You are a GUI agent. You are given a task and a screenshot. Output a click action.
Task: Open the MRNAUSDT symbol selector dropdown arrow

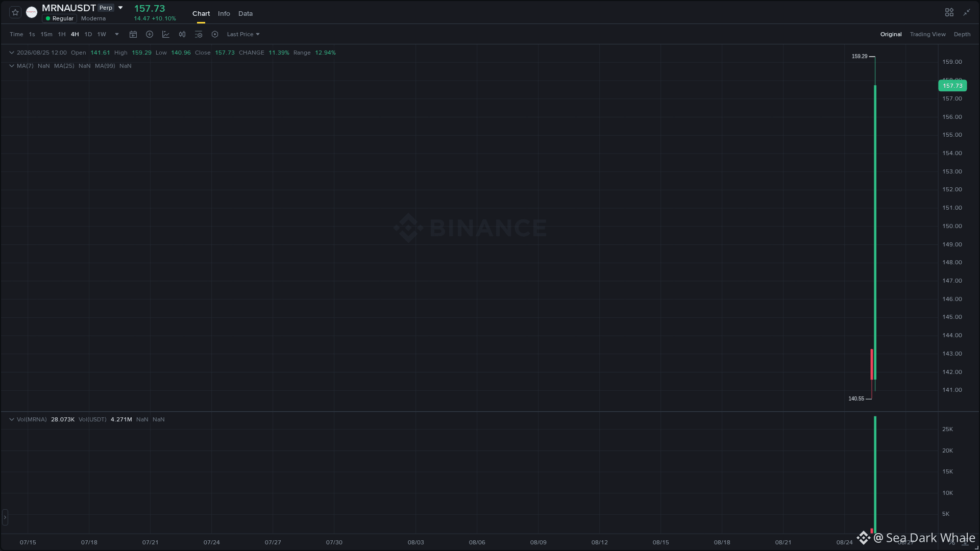click(x=120, y=8)
